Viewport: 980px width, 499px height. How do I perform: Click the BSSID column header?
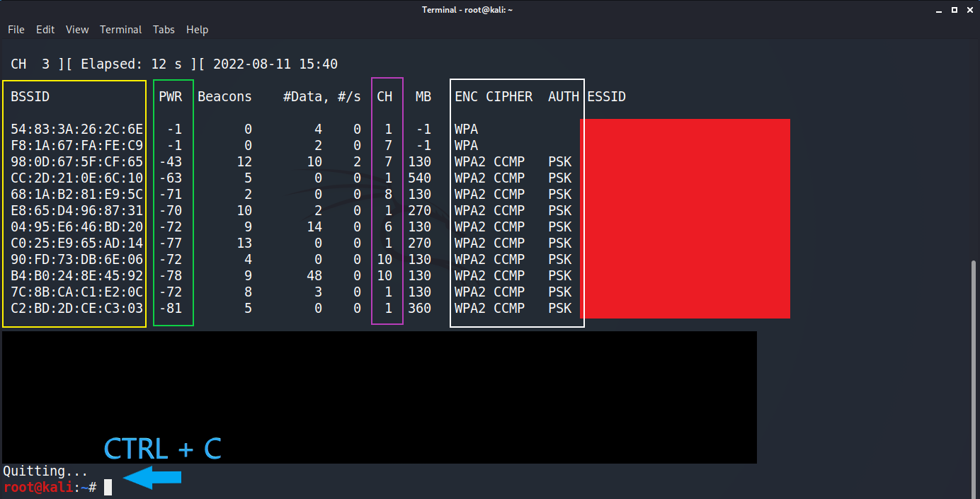[x=30, y=97]
